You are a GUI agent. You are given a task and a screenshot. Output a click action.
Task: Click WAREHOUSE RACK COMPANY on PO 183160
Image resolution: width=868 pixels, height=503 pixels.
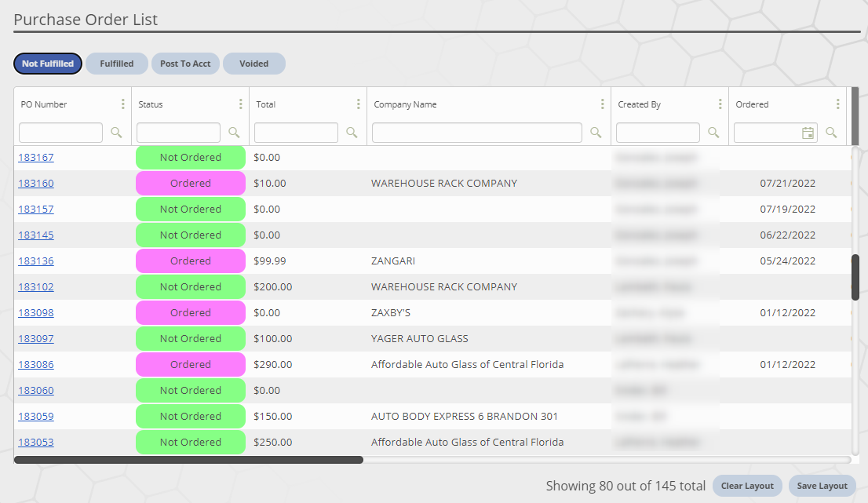pyautogui.click(x=444, y=183)
